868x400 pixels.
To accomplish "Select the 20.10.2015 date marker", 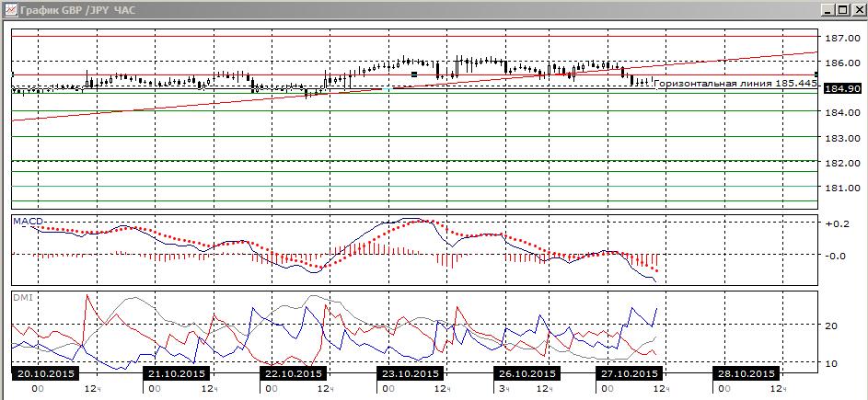I will (45, 373).
